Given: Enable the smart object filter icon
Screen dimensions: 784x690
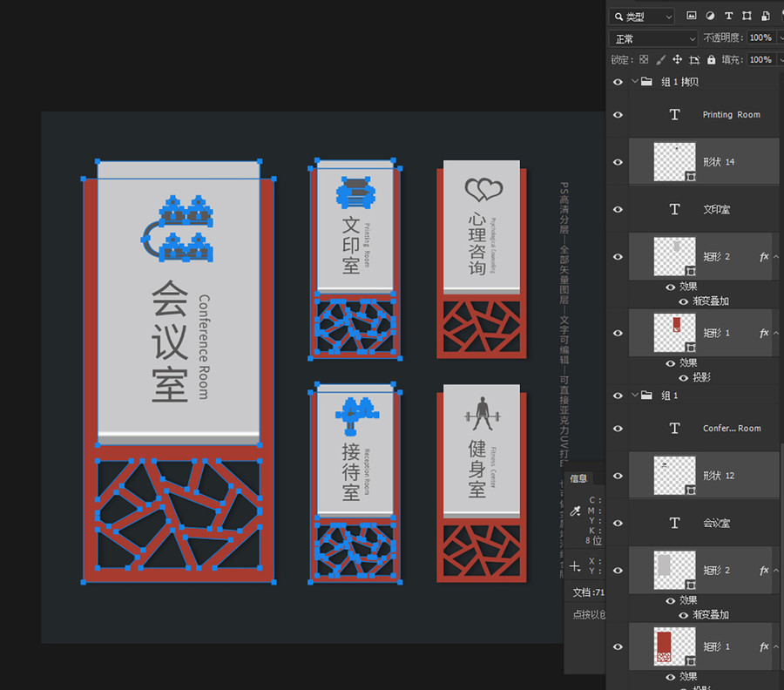Looking at the screenshot, I should pyautogui.click(x=766, y=16).
